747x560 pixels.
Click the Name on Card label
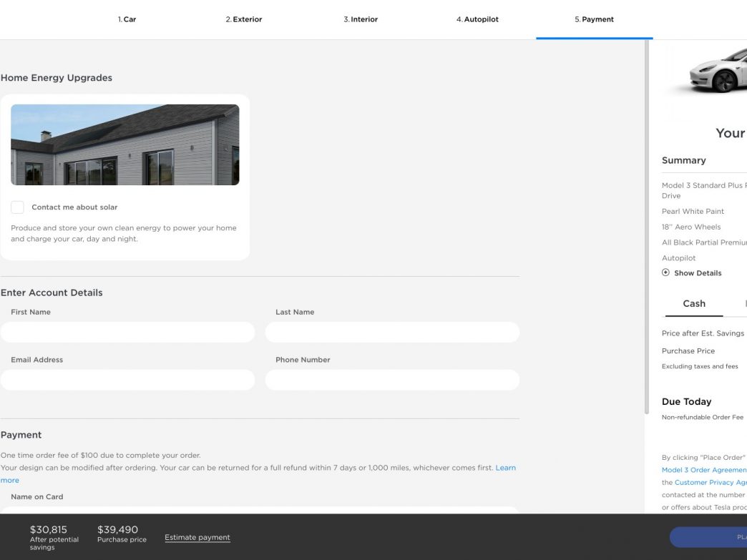[x=37, y=496]
